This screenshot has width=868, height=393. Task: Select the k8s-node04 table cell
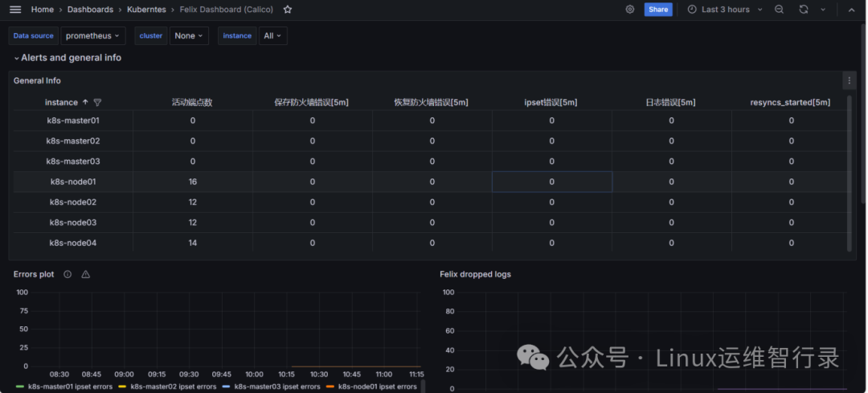[x=73, y=243]
